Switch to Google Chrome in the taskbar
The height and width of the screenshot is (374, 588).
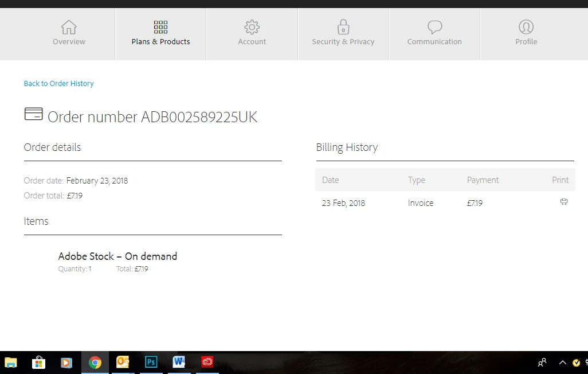coord(95,363)
